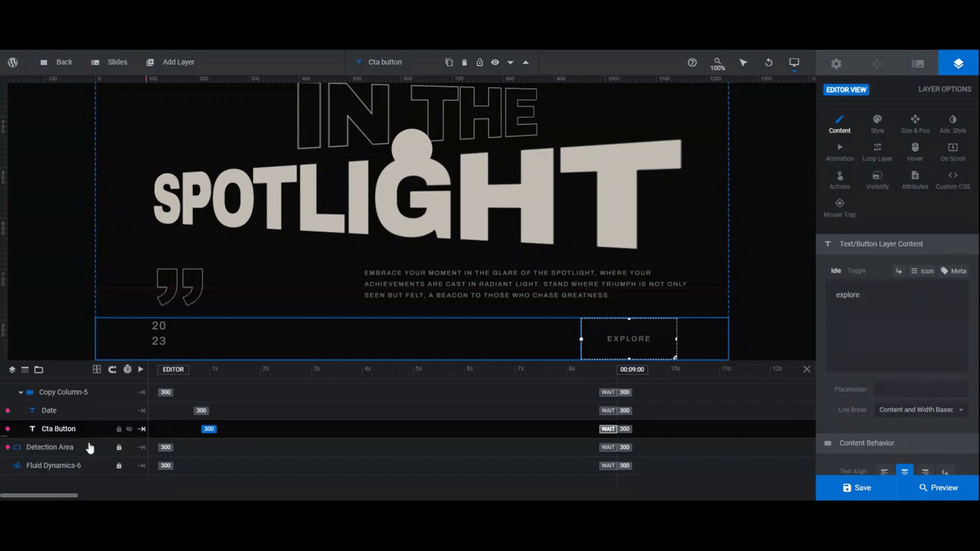Click the Meta insert button
This screenshot has height=551, width=980.
tap(953, 271)
